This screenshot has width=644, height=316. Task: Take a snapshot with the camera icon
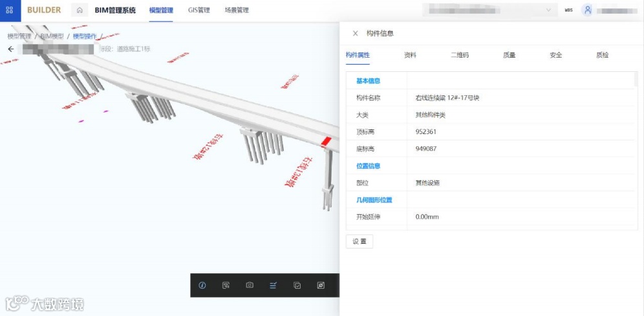[250, 285]
